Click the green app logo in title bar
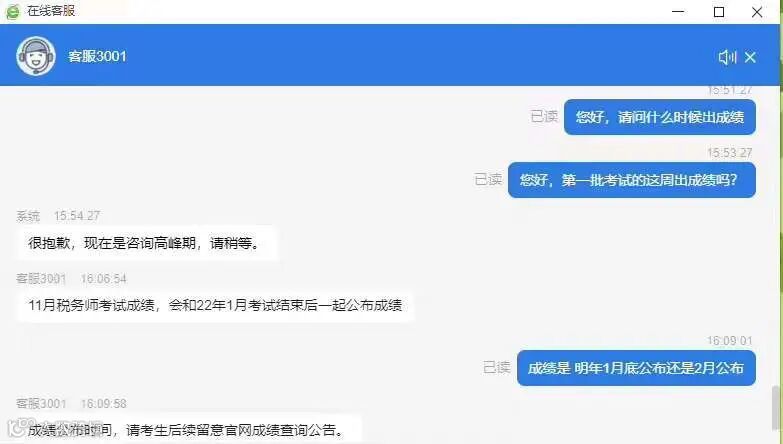The height and width of the screenshot is (444, 783). pyautogui.click(x=13, y=11)
